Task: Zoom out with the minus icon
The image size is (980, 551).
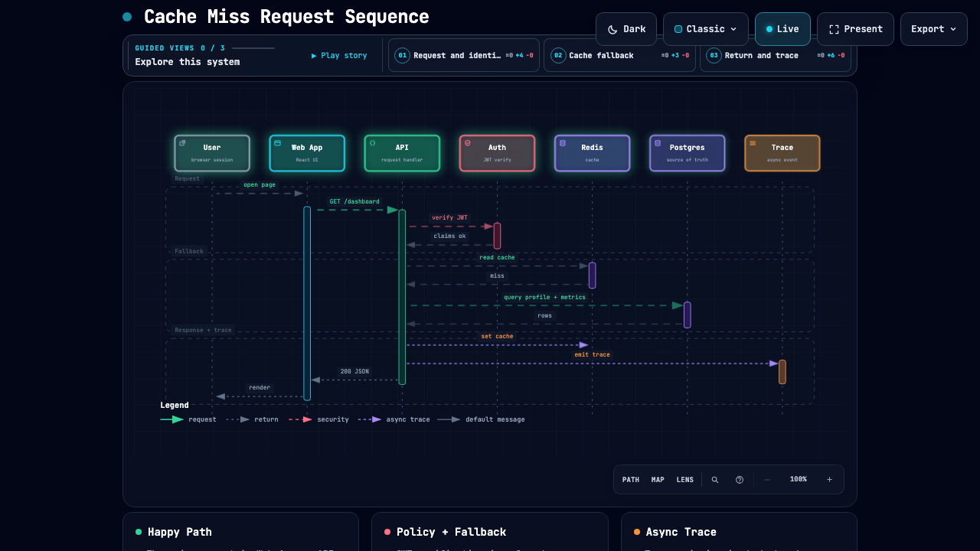Action: 767,480
